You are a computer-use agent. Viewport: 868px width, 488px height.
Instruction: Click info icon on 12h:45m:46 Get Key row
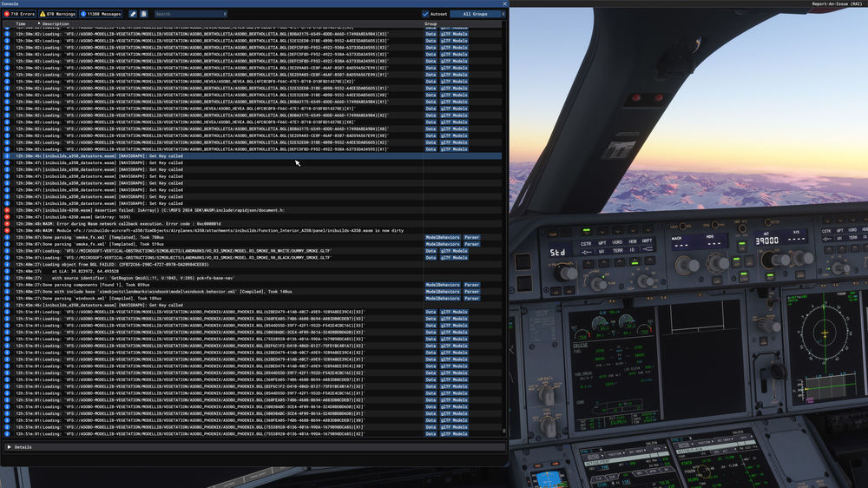(7, 305)
